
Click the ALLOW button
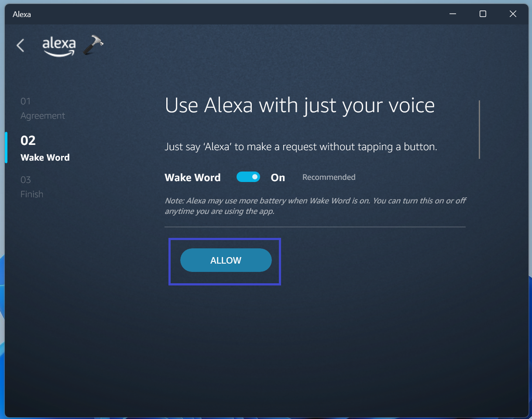[226, 260]
